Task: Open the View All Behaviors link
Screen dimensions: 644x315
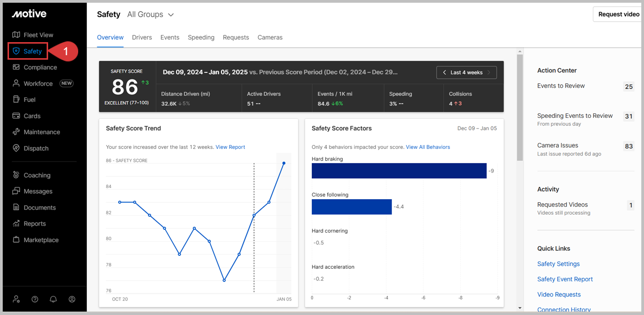Action: coord(427,147)
